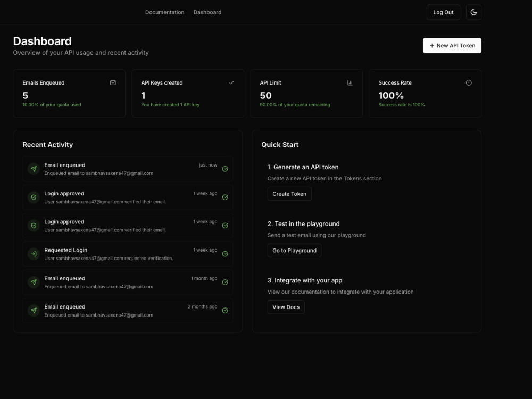Click '2. Test in the playground' step title
Screen dimensions: 532x399
pos(303,223)
